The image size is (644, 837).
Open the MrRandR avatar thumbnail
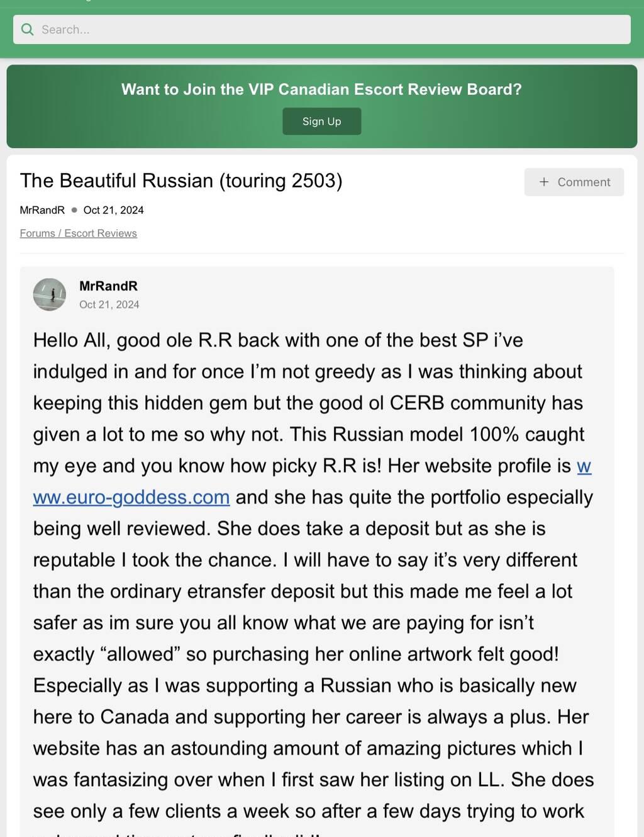50,295
